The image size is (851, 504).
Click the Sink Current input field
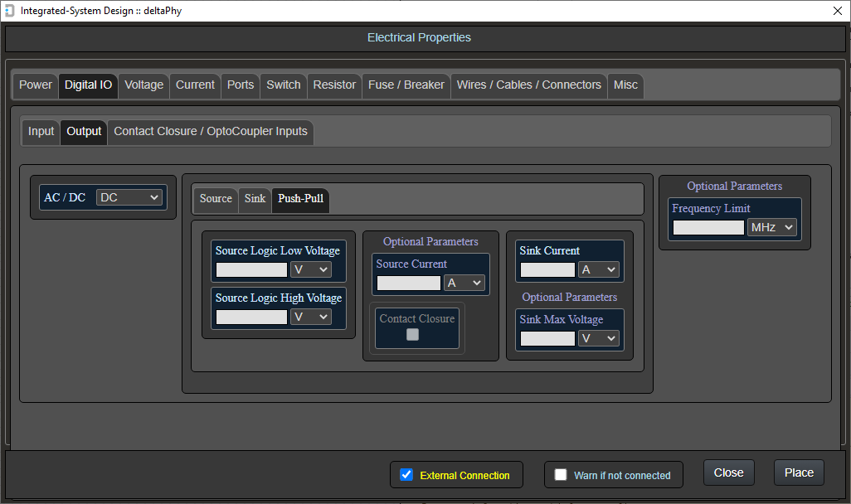[547, 269]
